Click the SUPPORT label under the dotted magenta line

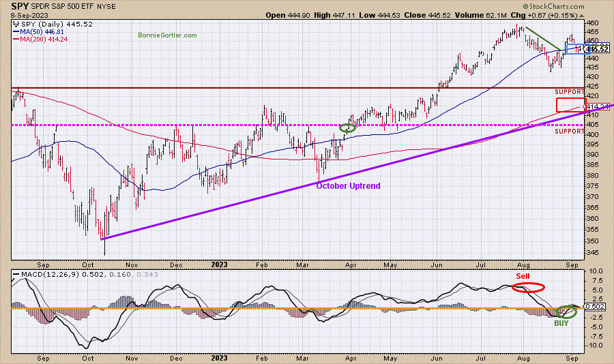coord(570,131)
